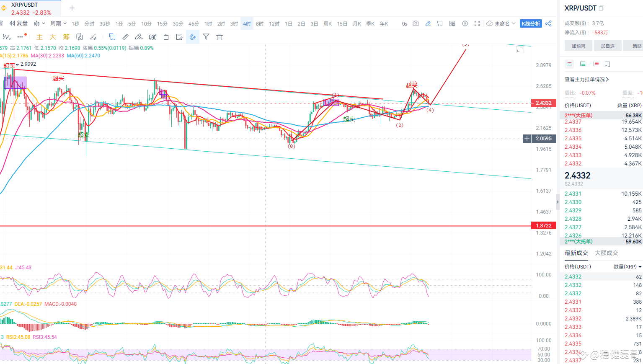The height and width of the screenshot is (364, 643).
Task: Switch to the 1时 timeframe
Action: (x=208, y=24)
